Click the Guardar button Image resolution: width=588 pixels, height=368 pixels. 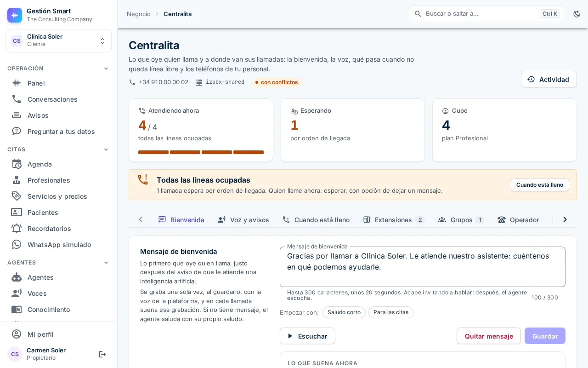[x=545, y=336]
